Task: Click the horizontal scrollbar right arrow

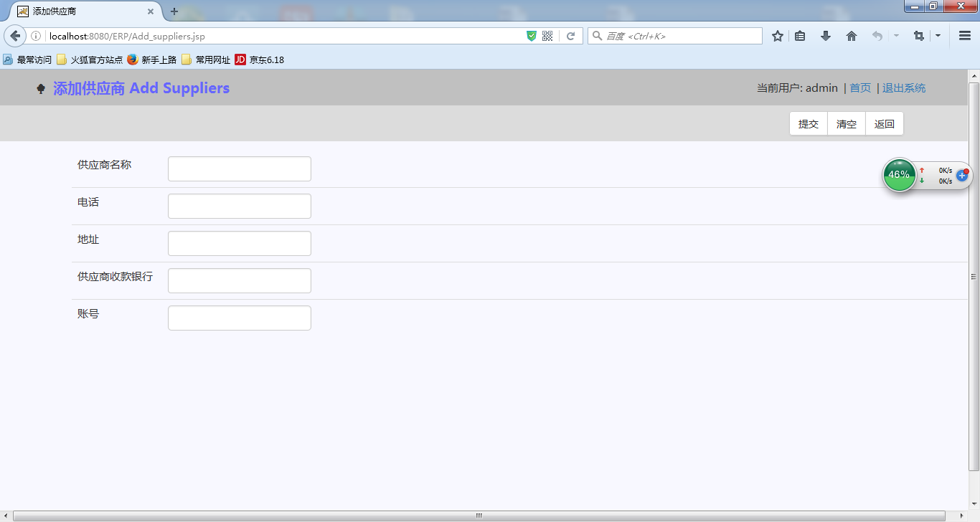Action: click(962, 516)
